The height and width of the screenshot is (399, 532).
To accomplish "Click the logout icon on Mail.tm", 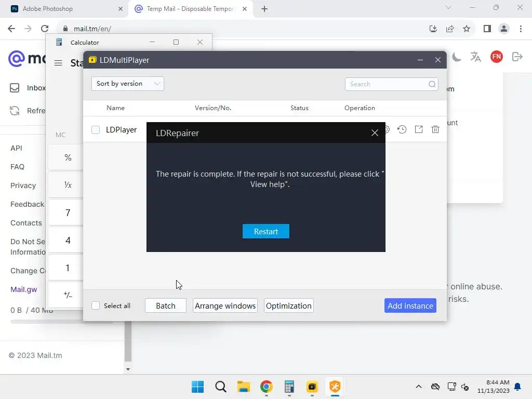I will click(x=517, y=57).
